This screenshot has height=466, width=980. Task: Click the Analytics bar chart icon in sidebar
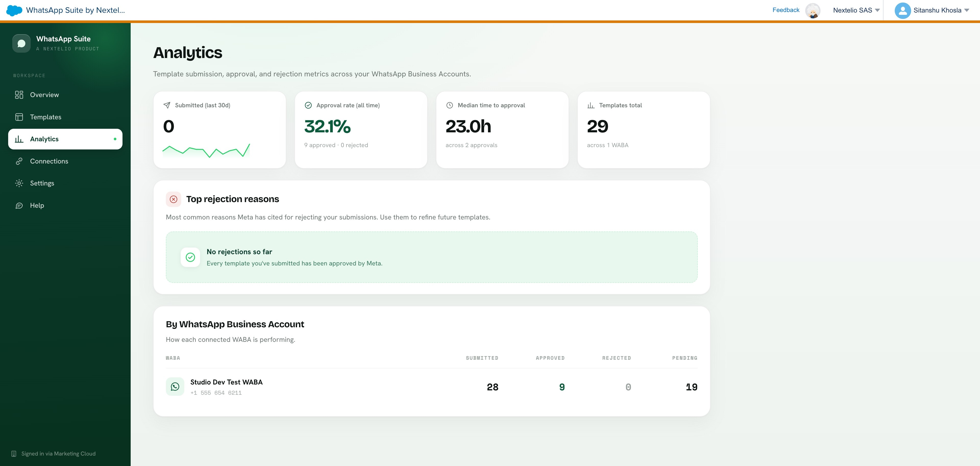pyautogui.click(x=19, y=139)
